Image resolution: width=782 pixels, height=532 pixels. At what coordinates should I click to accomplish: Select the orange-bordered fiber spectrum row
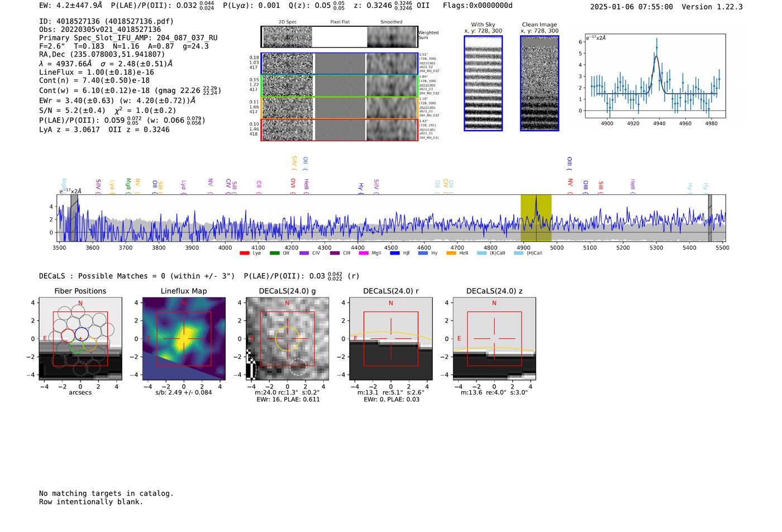tap(340, 108)
